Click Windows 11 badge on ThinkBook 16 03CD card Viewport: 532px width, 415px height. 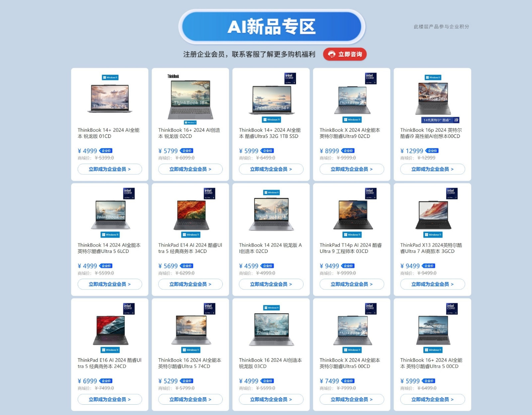[272, 308]
